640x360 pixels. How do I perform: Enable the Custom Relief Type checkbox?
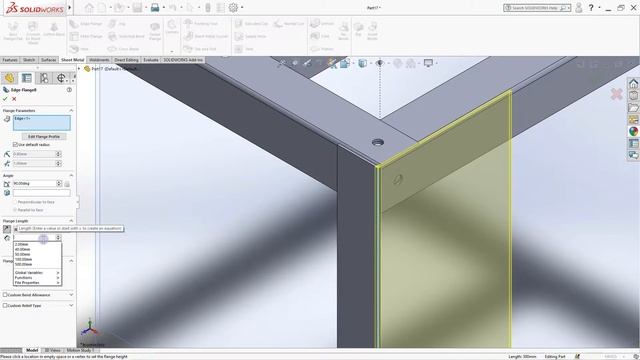pyautogui.click(x=5, y=305)
